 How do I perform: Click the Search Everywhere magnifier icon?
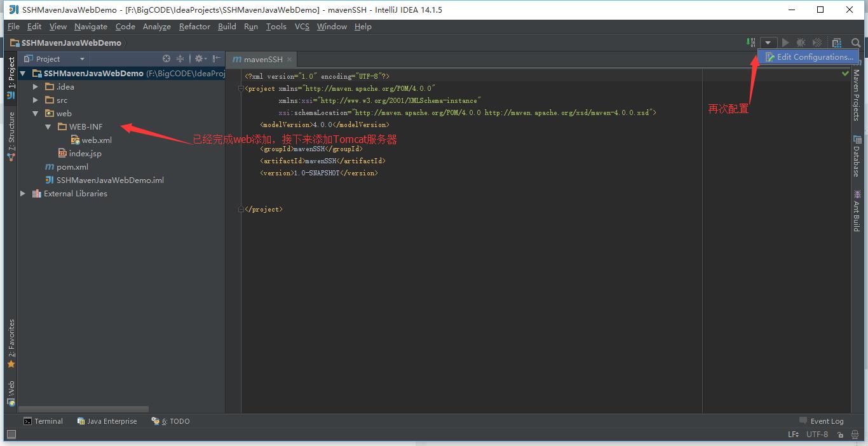tap(856, 43)
